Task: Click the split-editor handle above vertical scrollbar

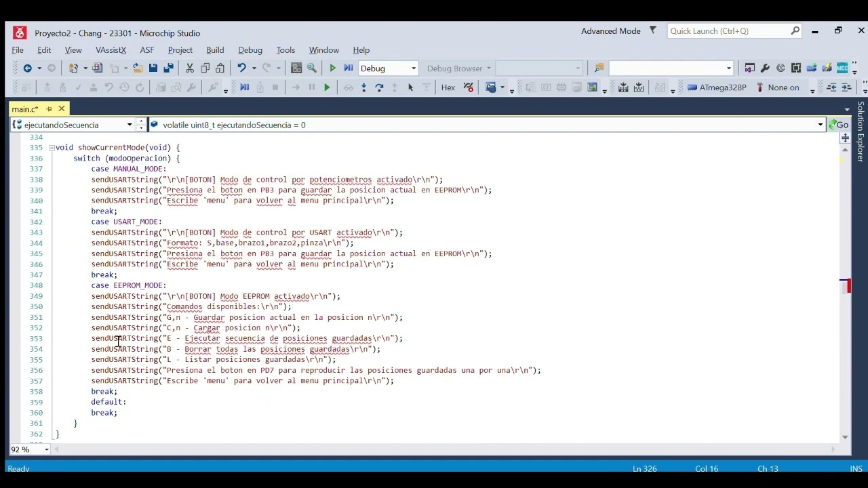Action: coord(845,138)
